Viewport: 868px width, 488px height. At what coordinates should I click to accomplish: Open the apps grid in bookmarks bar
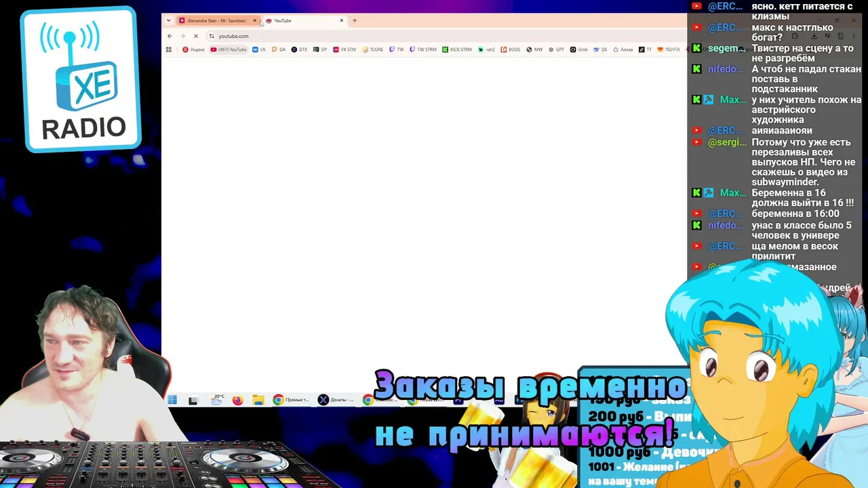tap(169, 49)
